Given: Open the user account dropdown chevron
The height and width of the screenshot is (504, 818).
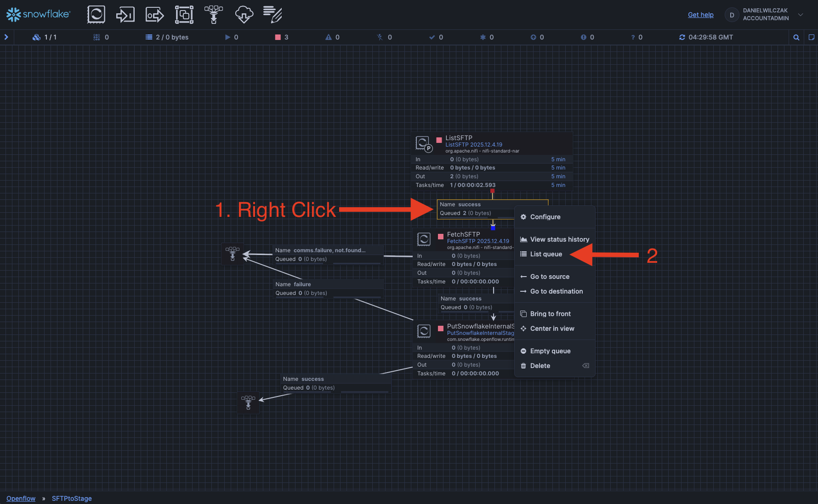Looking at the screenshot, I should tap(801, 15).
